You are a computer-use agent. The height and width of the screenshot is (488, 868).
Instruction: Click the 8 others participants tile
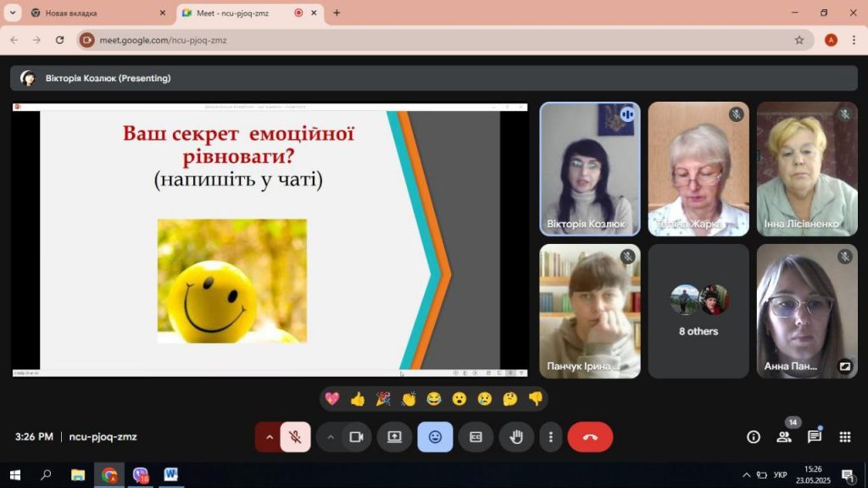(698, 311)
